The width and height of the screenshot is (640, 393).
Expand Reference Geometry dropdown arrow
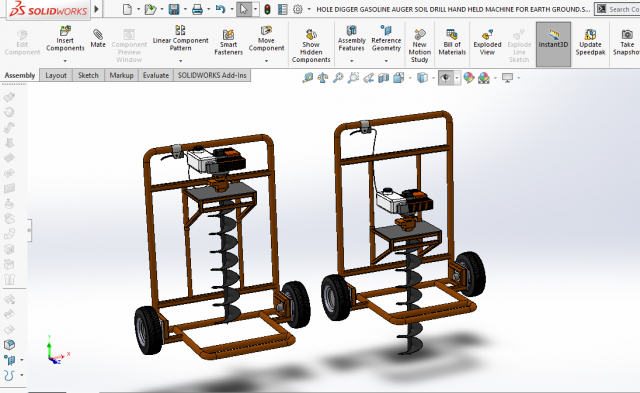coord(386,61)
